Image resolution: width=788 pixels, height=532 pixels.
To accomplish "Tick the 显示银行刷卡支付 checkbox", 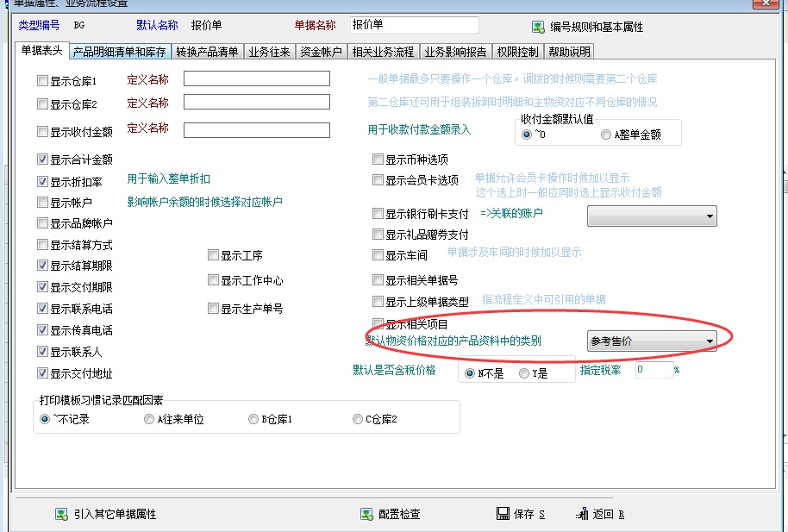I will [378, 214].
